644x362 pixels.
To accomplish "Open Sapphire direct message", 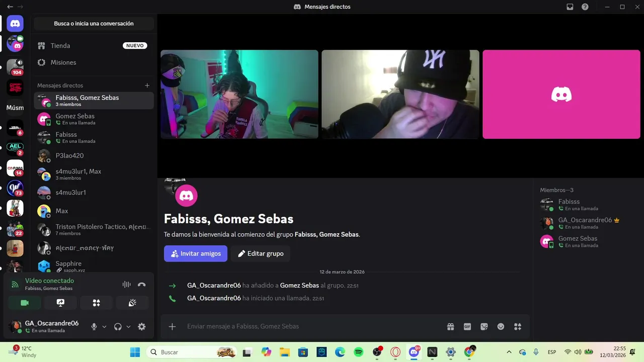I will tap(94, 266).
